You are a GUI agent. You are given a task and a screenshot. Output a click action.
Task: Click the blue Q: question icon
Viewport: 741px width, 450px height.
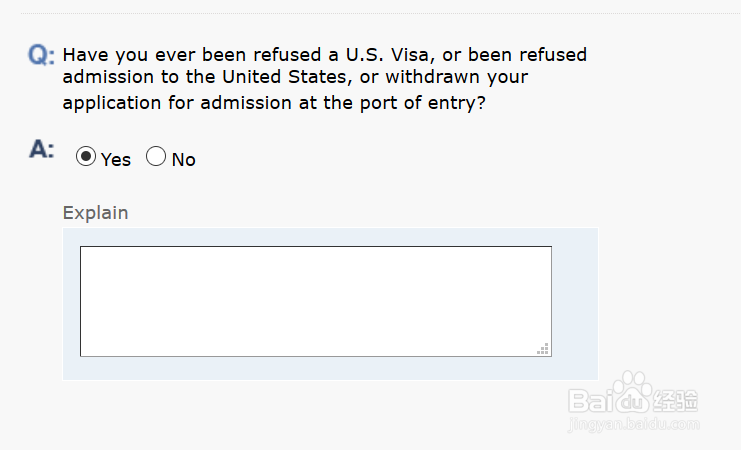[x=42, y=56]
